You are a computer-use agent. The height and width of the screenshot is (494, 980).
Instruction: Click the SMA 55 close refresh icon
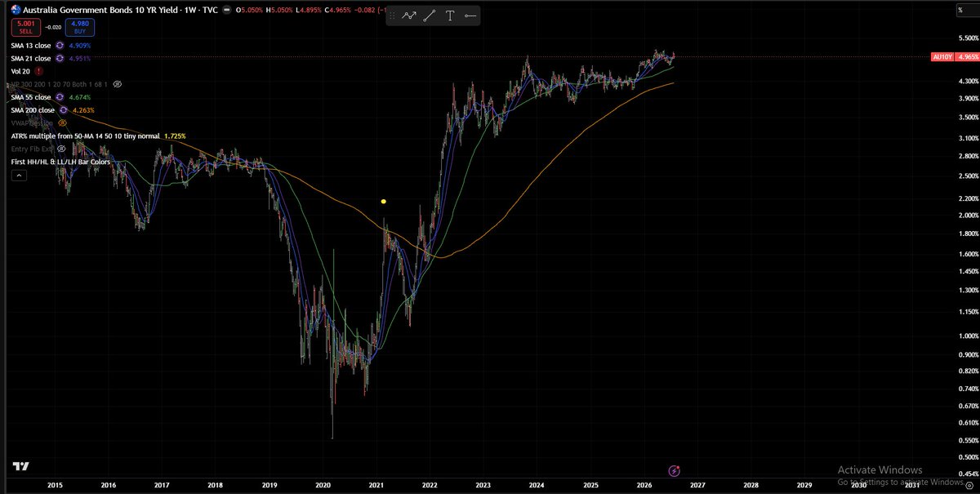(59, 97)
